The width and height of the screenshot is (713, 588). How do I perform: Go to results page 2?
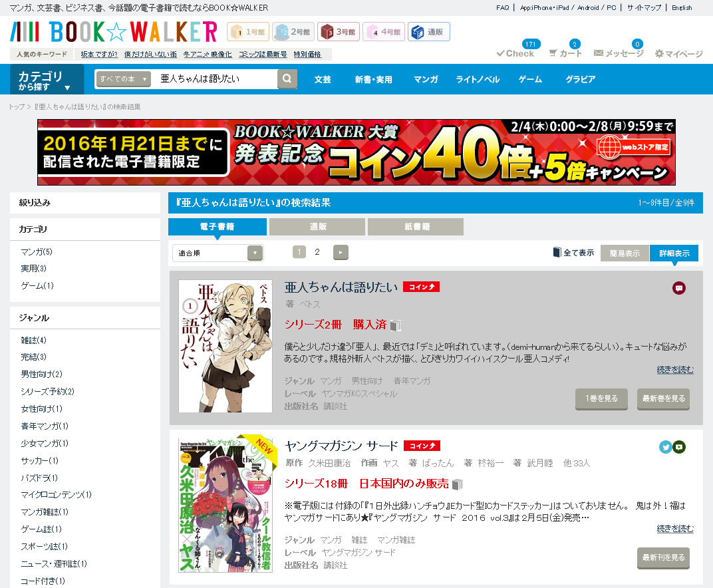click(317, 252)
